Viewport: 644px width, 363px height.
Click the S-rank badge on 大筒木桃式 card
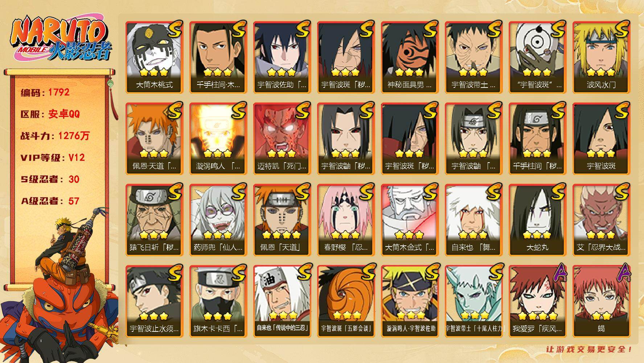click(175, 29)
